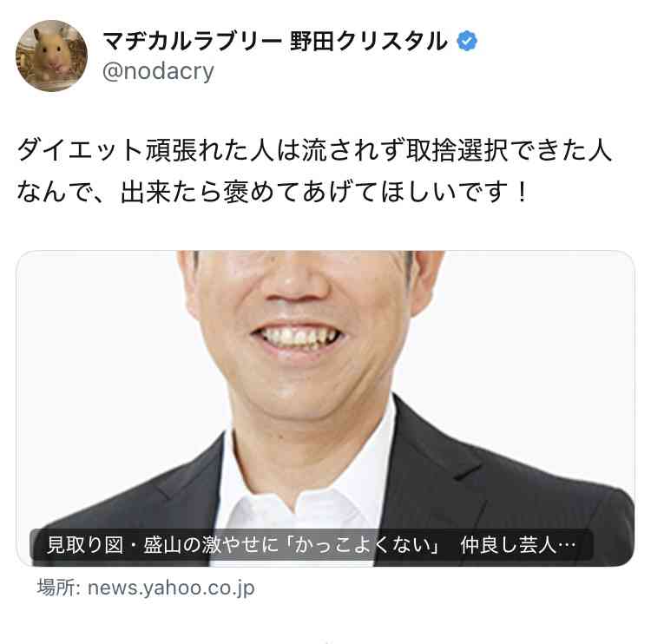651x644 pixels.
Task: Open profile via マヂカルラブリー 野田クリスタル name
Action: coord(275,41)
